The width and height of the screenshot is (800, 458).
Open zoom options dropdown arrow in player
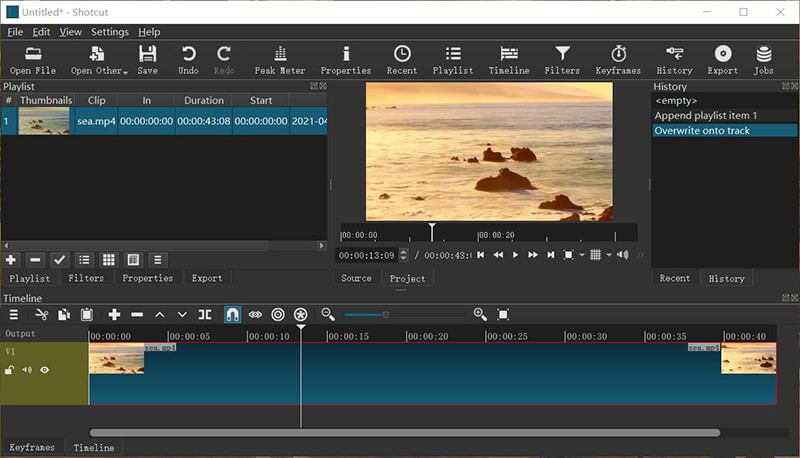pyautogui.click(x=582, y=255)
